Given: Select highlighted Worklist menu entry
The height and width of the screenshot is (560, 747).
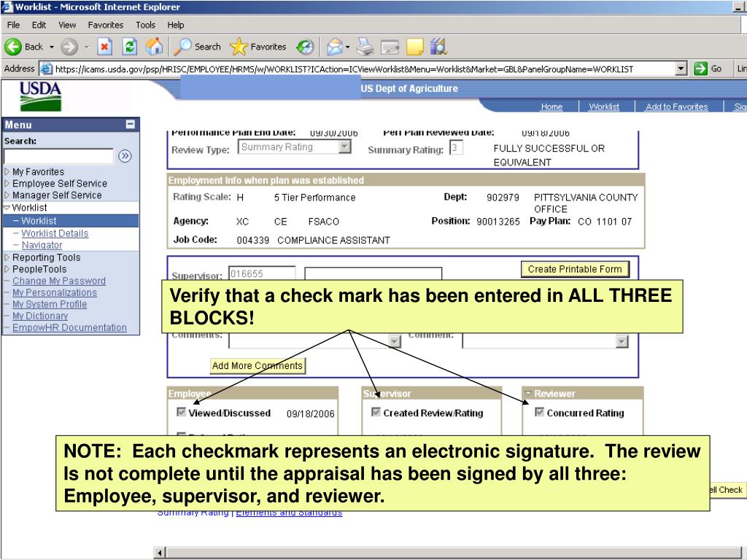Looking at the screenshot, I should [x=71, y=220].
